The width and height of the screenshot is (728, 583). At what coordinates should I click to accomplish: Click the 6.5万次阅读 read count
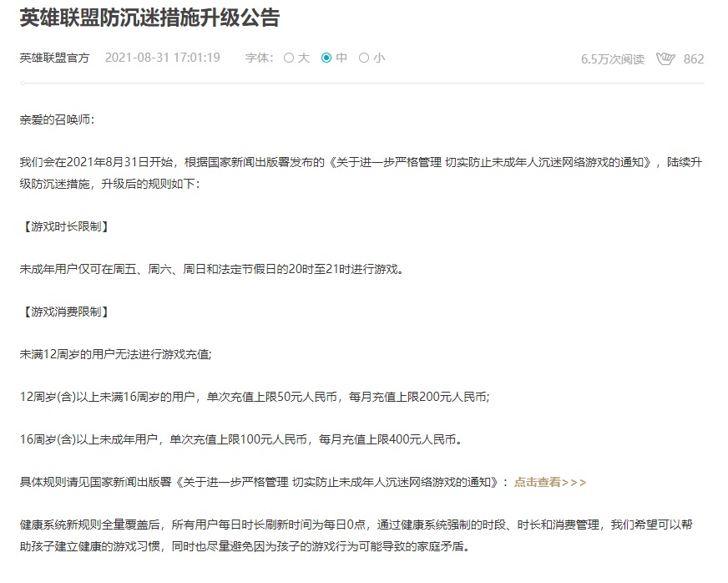tap(613, 59)
